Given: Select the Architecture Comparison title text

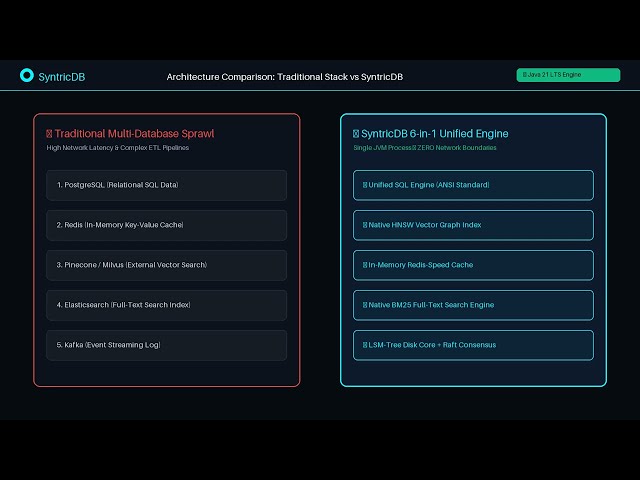Looking at the screenshot, I should click(x=284, y=77).
